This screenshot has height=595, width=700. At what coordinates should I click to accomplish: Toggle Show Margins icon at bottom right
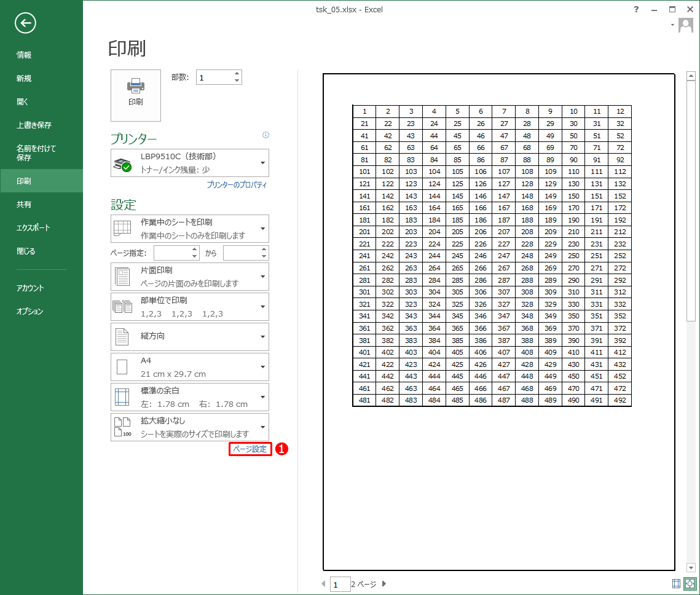(x=677, y=583)
